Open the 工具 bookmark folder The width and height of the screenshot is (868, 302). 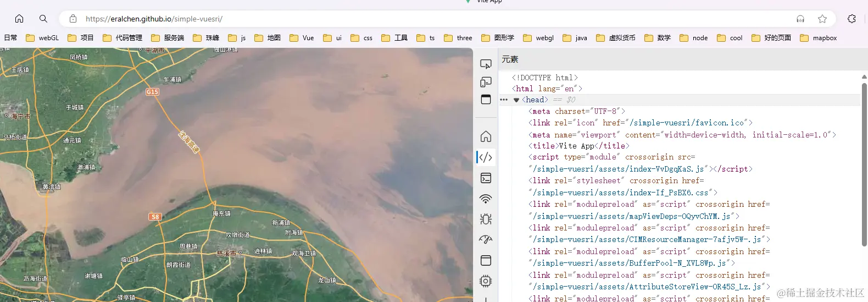pos(394,38)
